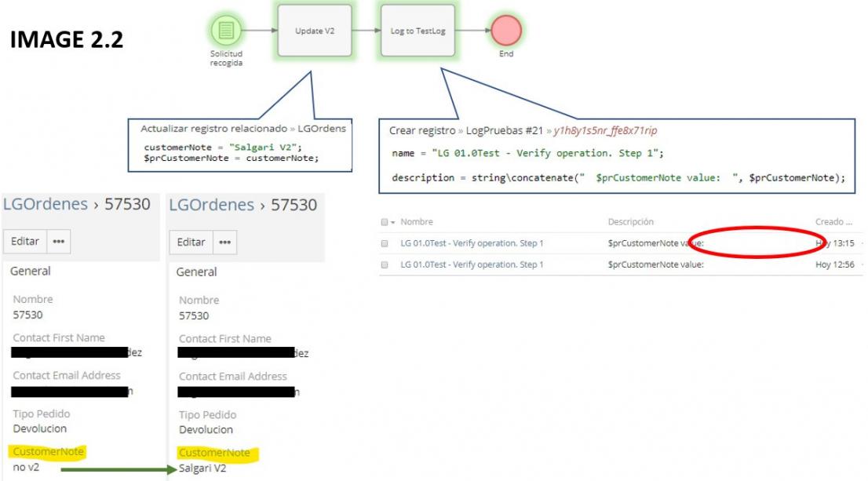Screen dimensions: 868x481
Task: Expand the dropdown arrow beside select-all checkbox
Action: 392,223
